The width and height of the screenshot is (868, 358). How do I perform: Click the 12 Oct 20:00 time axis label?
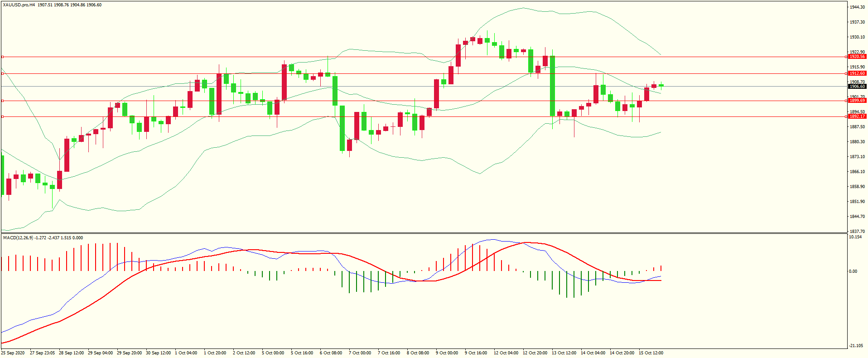(535, 353)
